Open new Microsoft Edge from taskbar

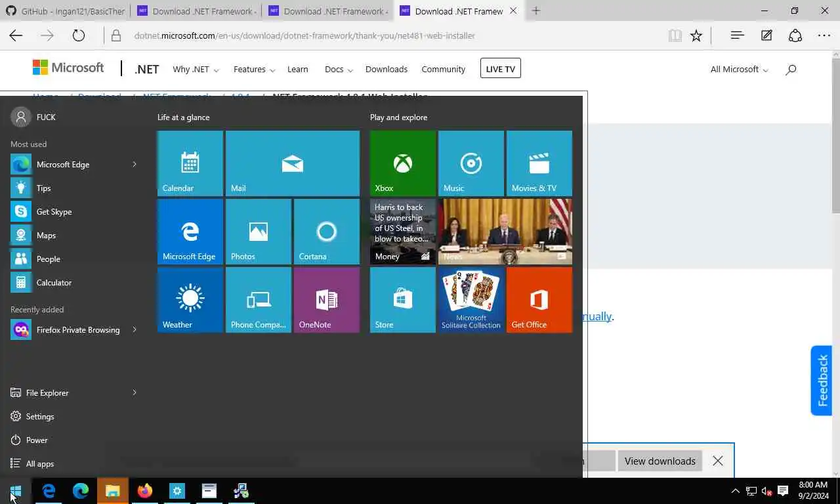click(81, 491)
